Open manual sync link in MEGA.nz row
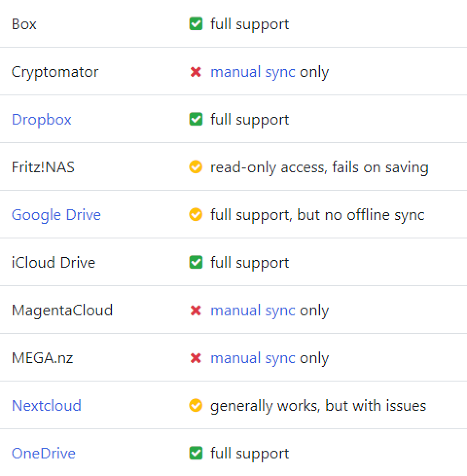The width and height of the screenshot is (467, 476). (253, 358)
